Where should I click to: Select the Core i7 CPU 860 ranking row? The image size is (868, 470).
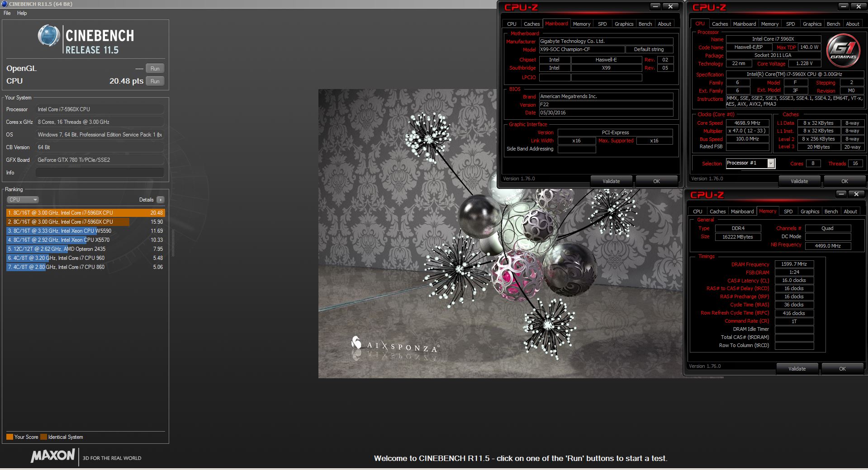click(x=85, y=267)
